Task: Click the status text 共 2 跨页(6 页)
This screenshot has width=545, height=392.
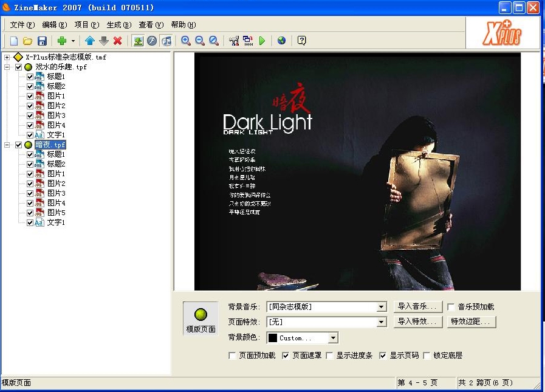Action: [x=485, y=383]
